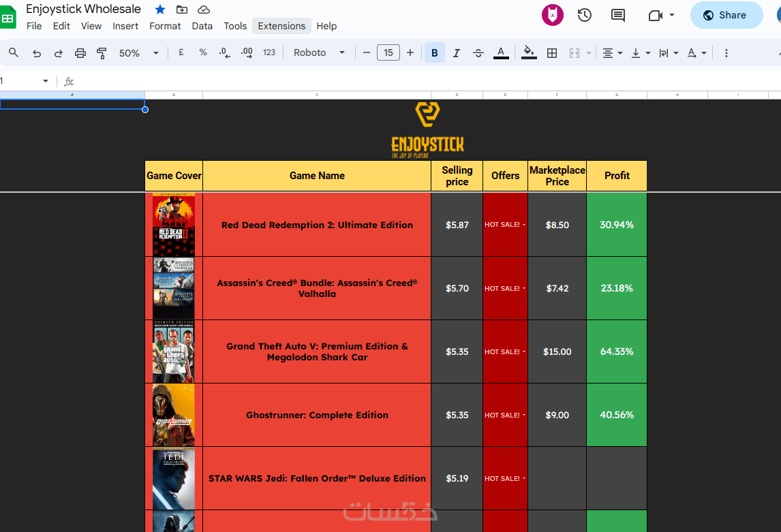Screen dimensions: 781x532
Task: Open HOT SALE dropdown in STAR WARS Jedi row
Action: point(523,478)
